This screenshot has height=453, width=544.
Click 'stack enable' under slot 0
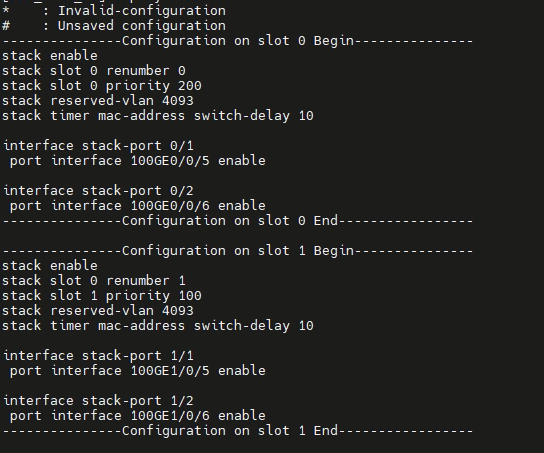(x=50, y=56)
